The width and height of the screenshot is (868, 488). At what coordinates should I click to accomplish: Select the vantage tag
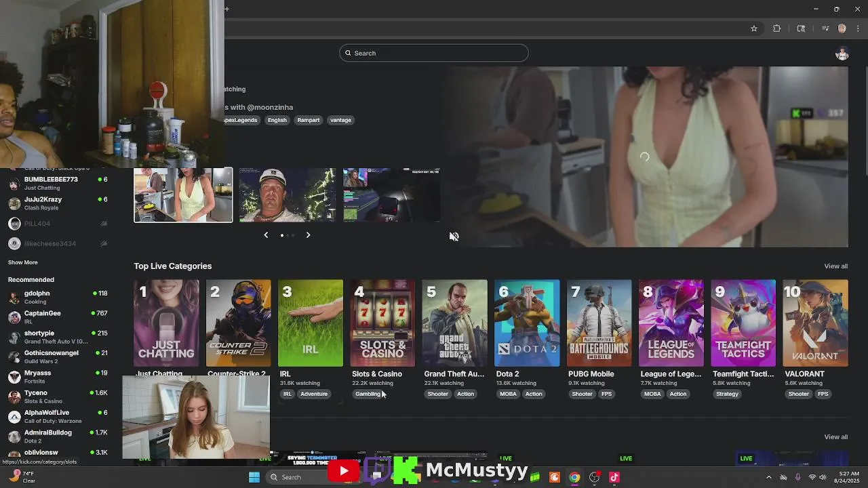340,120
